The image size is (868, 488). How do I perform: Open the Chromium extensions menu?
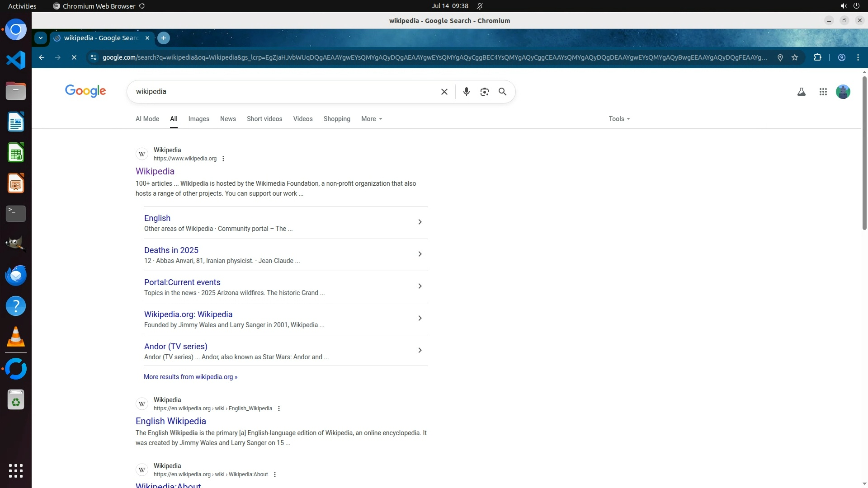(x=817, y=57)
